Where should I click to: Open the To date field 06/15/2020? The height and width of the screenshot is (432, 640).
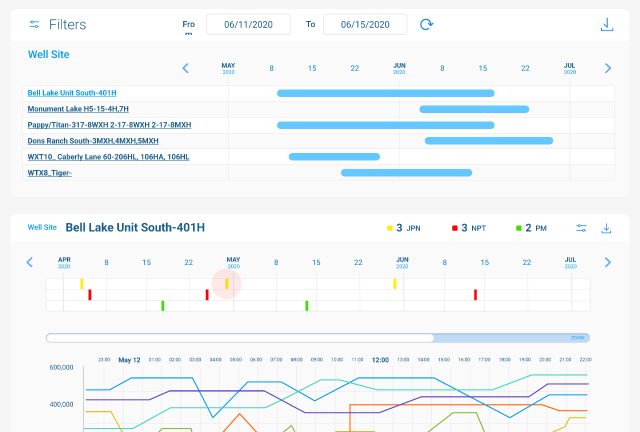coord(365,24)
